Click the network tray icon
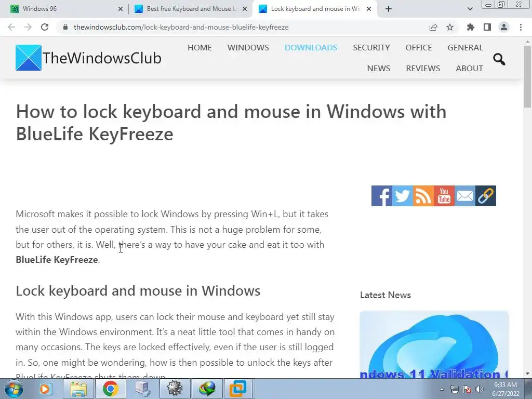This screenshot has height=399, width=532. click(454, 389)
